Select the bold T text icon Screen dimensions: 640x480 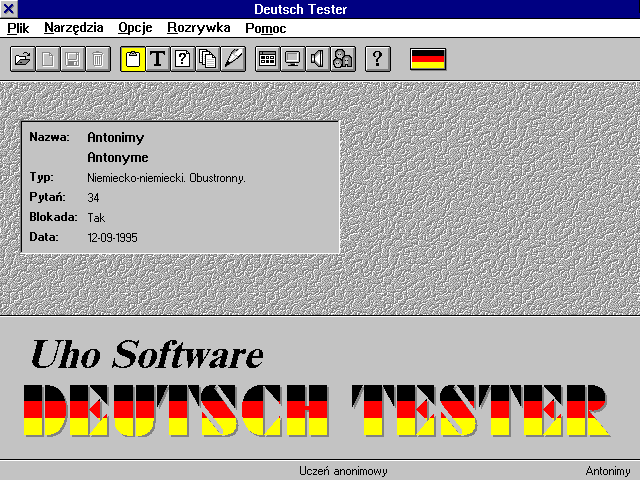coord(157,59)
